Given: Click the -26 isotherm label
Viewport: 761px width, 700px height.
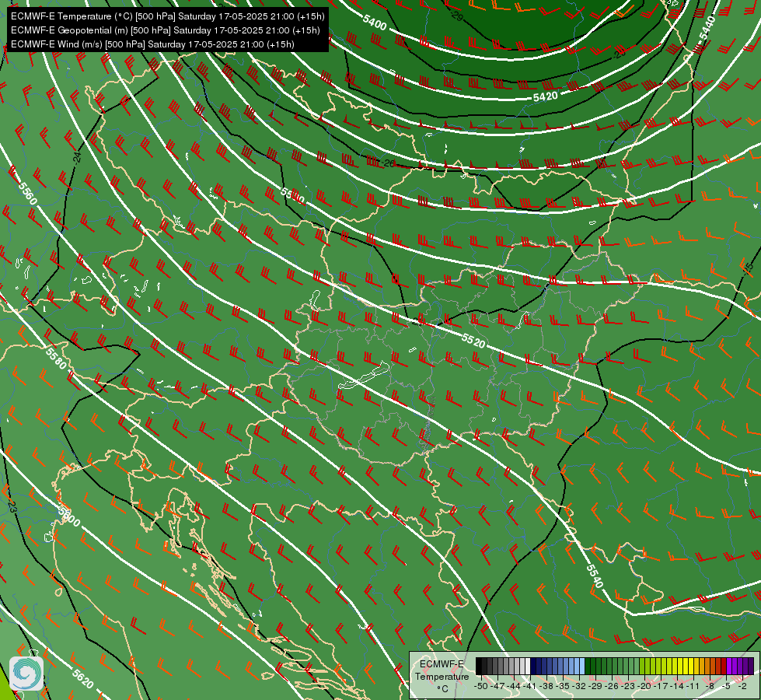Looking at the screenshot, I should 388,163.
